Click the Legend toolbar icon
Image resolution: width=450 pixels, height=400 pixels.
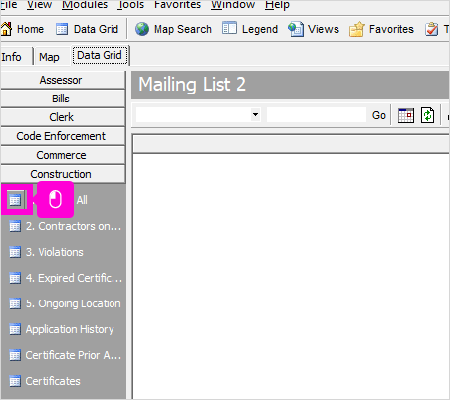tap(229, 28)
